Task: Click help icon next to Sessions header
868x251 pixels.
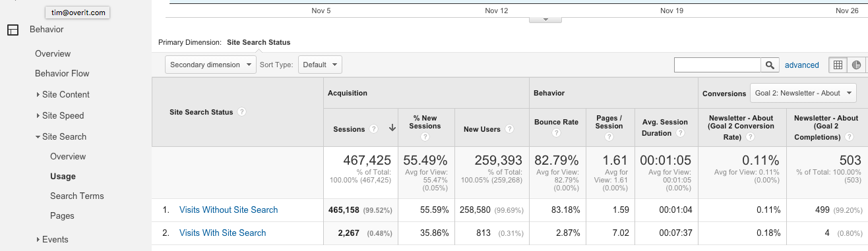Action: (x=374, y=129)
